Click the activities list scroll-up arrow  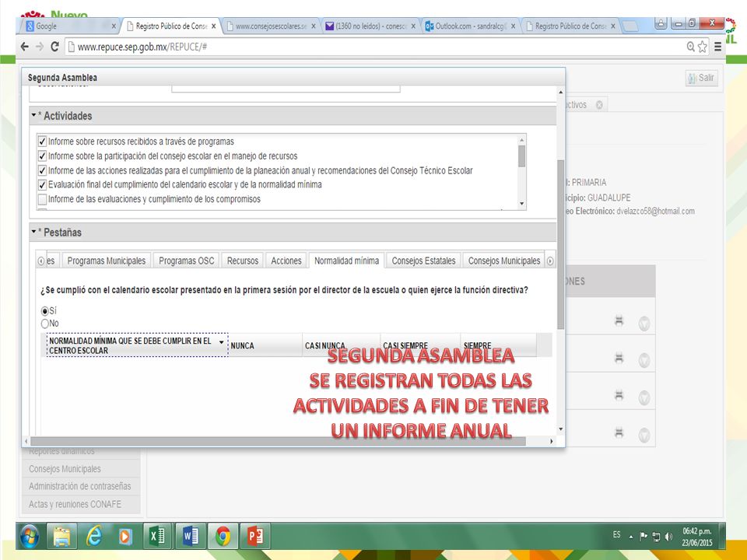[x=521, y=140]
